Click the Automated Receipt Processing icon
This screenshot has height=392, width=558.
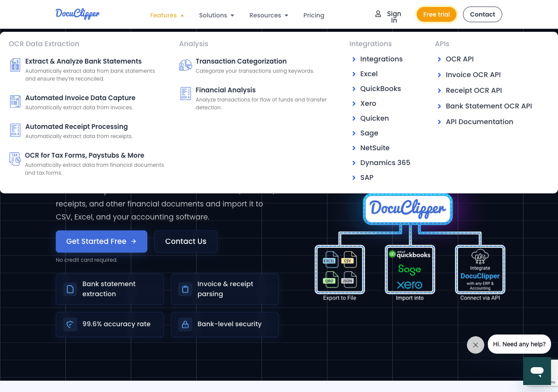[15, 130]
